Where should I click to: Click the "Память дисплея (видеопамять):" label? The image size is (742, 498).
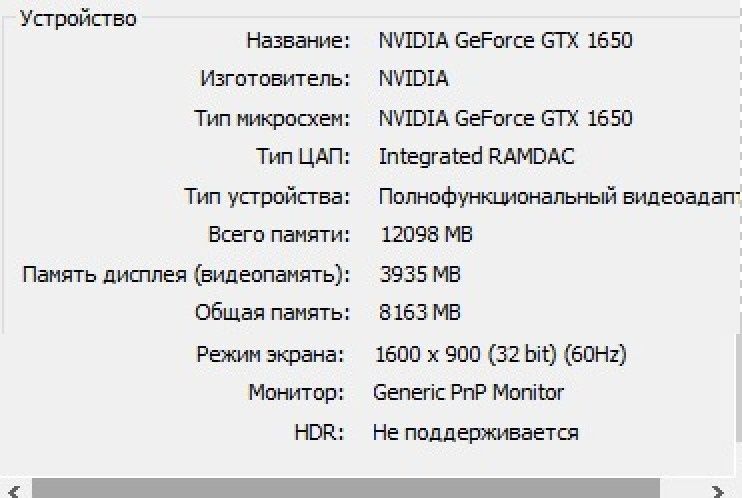coord(186,274)
